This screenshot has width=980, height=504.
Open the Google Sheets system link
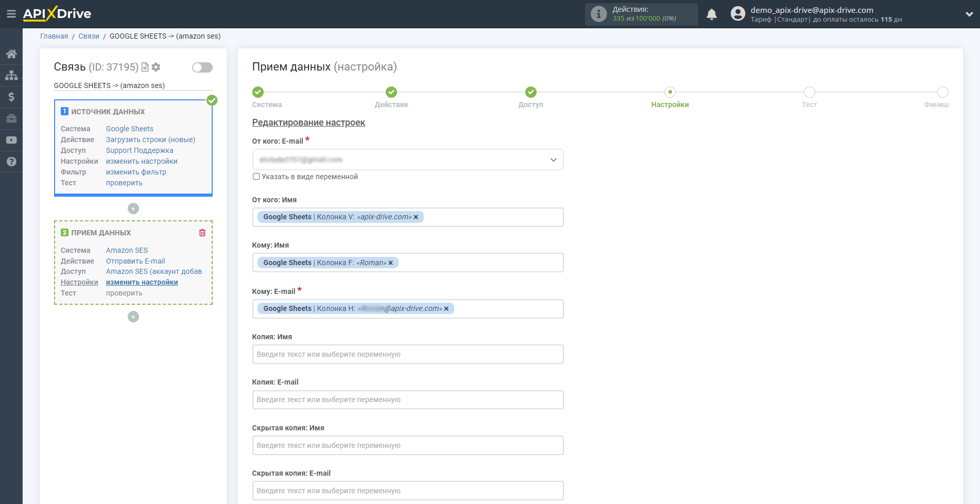point(130,129)
